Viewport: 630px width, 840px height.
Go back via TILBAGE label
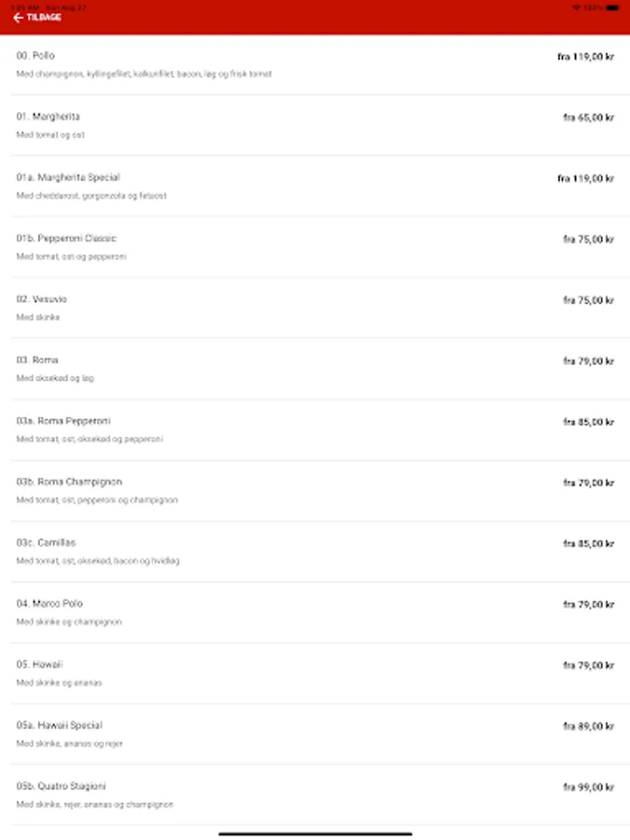[44, 18]
